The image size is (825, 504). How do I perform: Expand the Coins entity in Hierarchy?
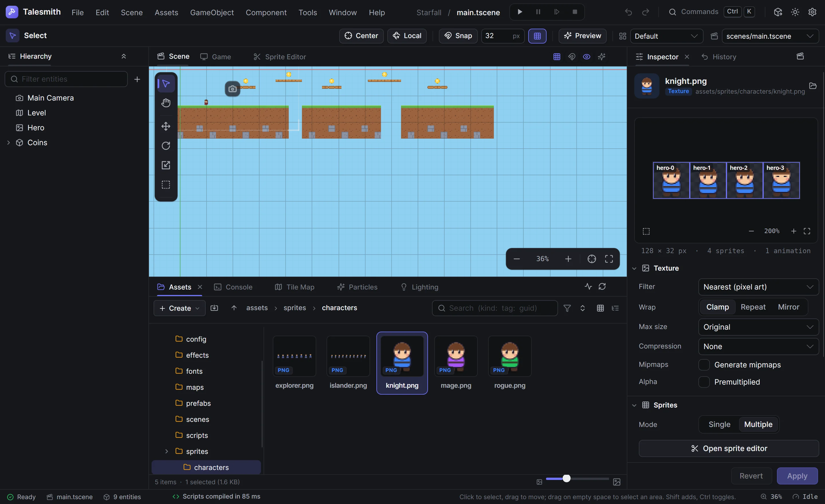[8, 143]
